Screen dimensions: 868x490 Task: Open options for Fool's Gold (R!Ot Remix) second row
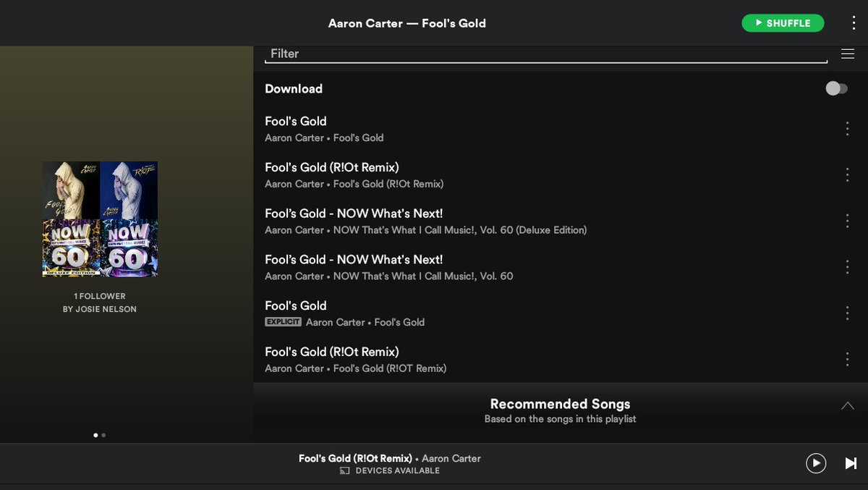tap(847, 174)
